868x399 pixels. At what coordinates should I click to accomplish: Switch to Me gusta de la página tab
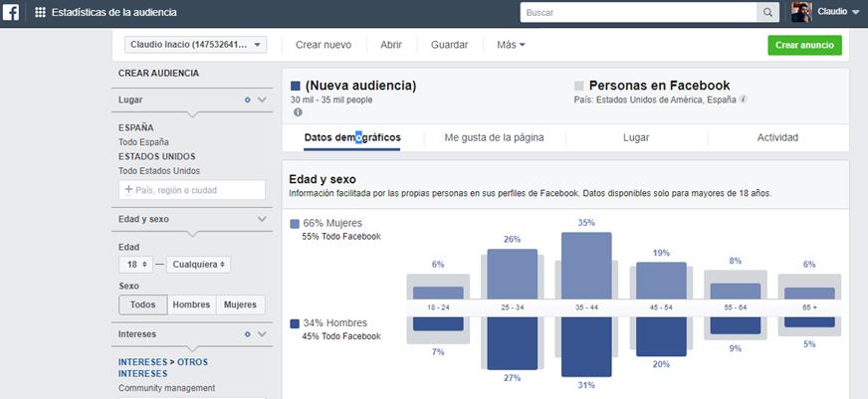(x=495, y=137)
